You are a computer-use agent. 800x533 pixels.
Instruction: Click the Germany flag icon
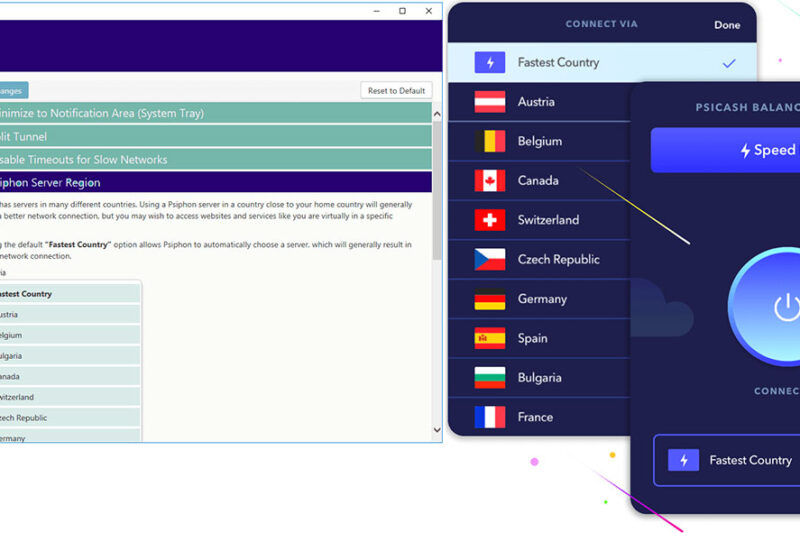(489, 299)
